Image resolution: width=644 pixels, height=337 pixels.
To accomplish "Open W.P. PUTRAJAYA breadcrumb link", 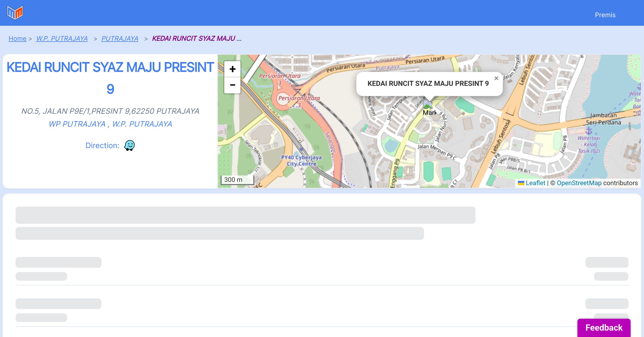I will pos(62,39).
